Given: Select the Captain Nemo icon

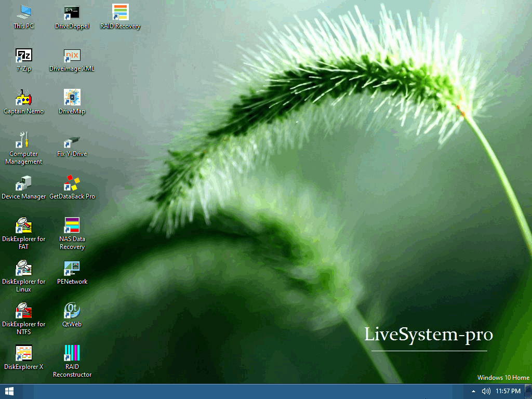Looking at the screenshot, I should pos(23,98).
